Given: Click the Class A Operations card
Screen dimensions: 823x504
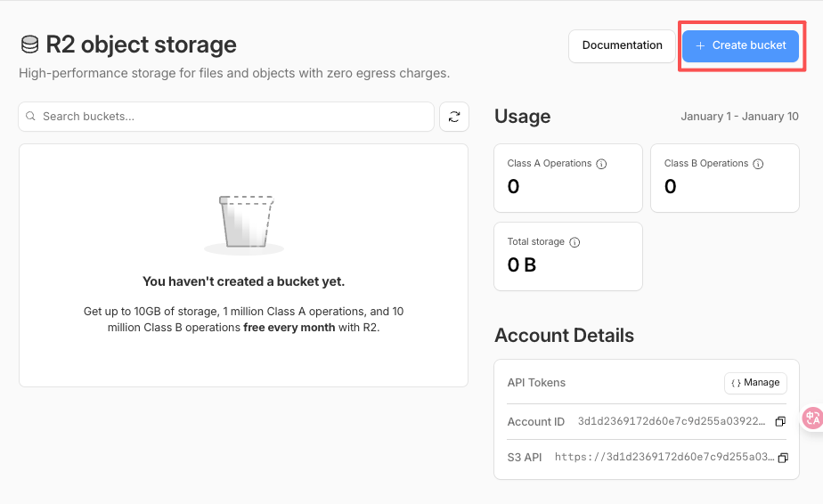Looking at the screenshot, I should point(568,178).
